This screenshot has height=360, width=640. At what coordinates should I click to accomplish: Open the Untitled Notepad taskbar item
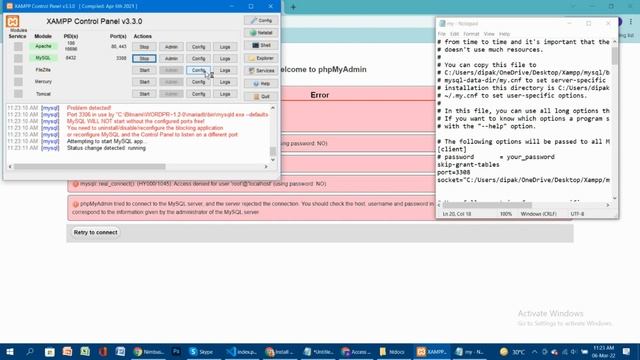319,351
